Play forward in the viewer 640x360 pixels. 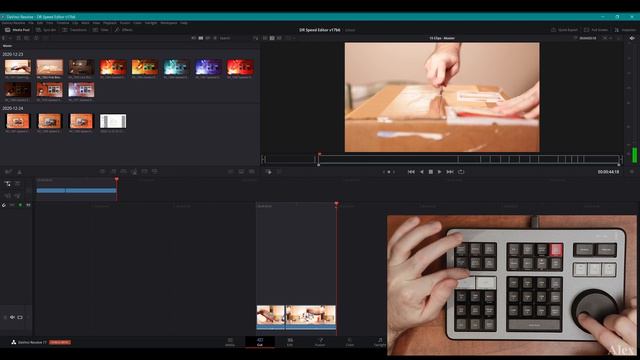[440, 172]
